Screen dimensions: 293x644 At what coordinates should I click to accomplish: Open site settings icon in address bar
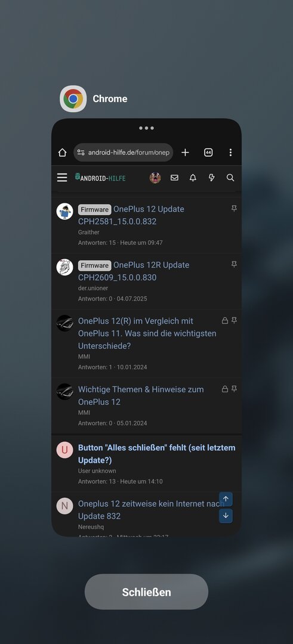pos(81,153)
